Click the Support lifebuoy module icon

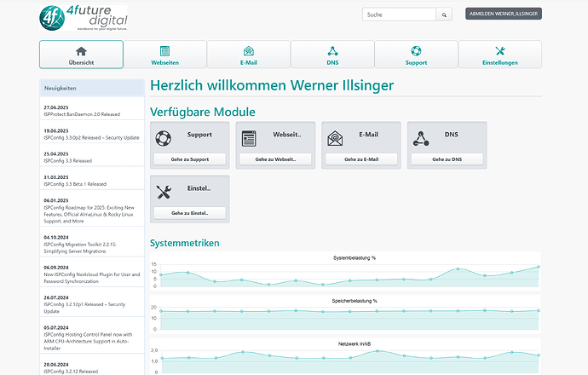coord(164,136)
